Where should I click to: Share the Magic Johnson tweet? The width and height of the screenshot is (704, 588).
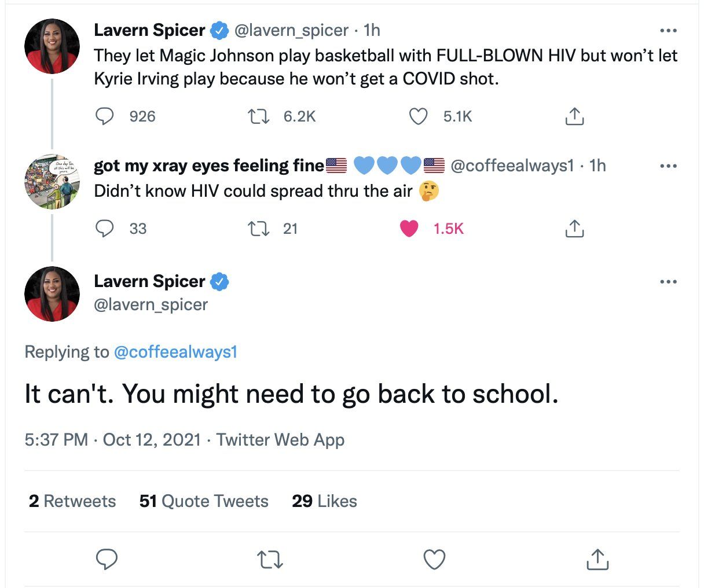(574, 116)
